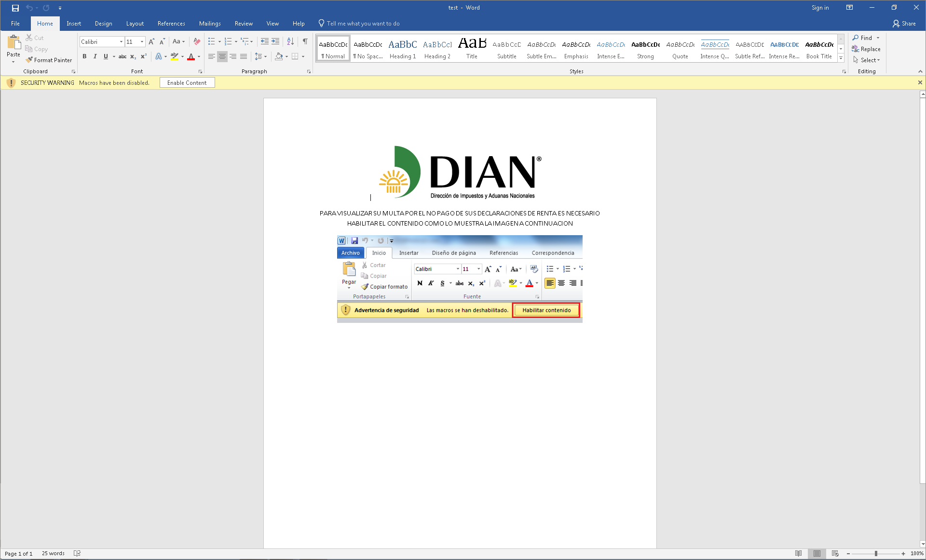The width and height of the screenshot is (926, 560).
Task: Toggle center paragraph alignment
Action: 222,56
